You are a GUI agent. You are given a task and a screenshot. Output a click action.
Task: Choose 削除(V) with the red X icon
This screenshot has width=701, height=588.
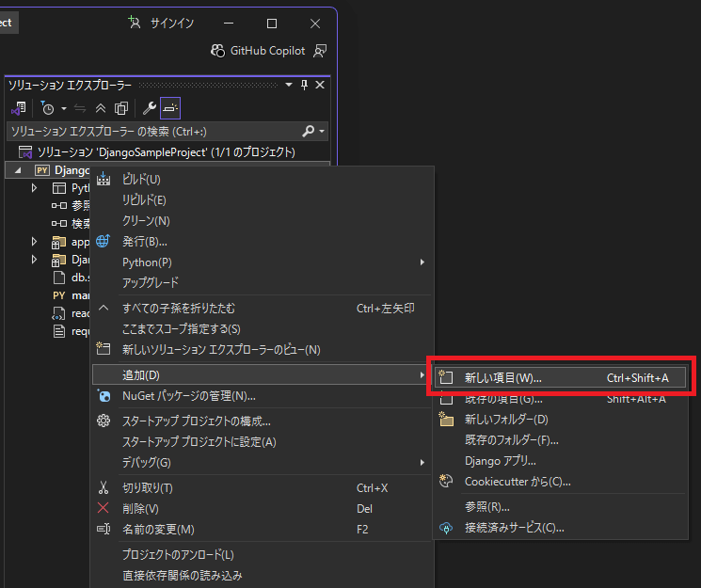click(140, 508)
